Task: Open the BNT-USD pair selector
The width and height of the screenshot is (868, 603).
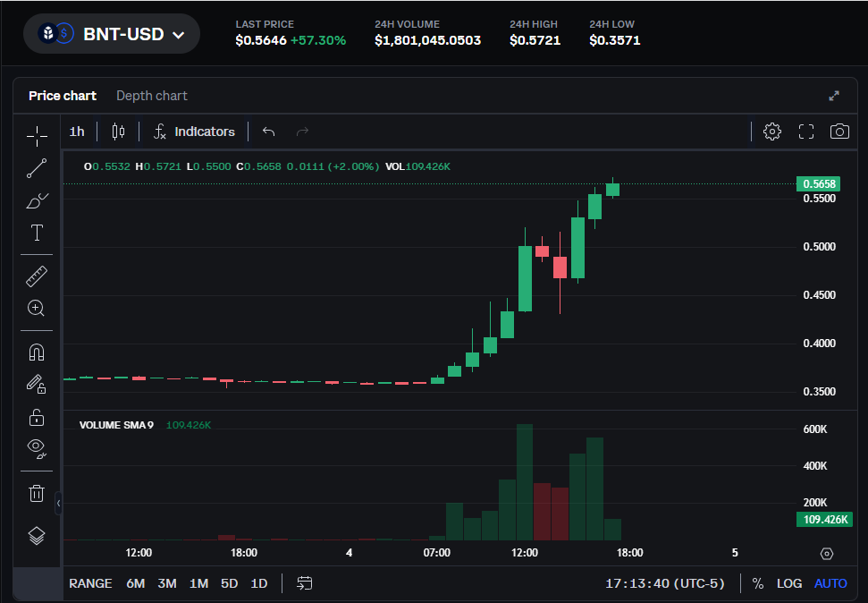Action: coord(111,34)
